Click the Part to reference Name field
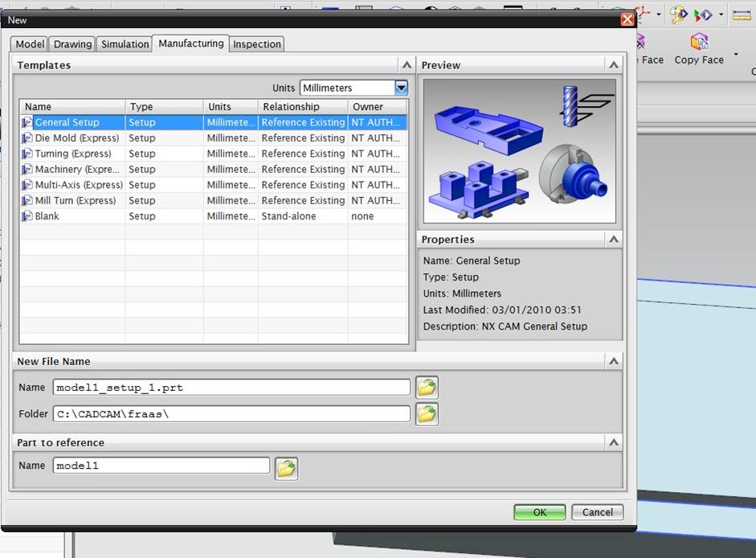This screenshot has width=756, height=558. point(161,466)
